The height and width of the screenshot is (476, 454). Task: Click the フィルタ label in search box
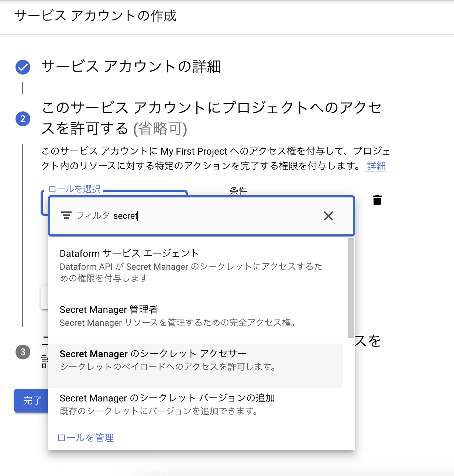click(93, 215)
